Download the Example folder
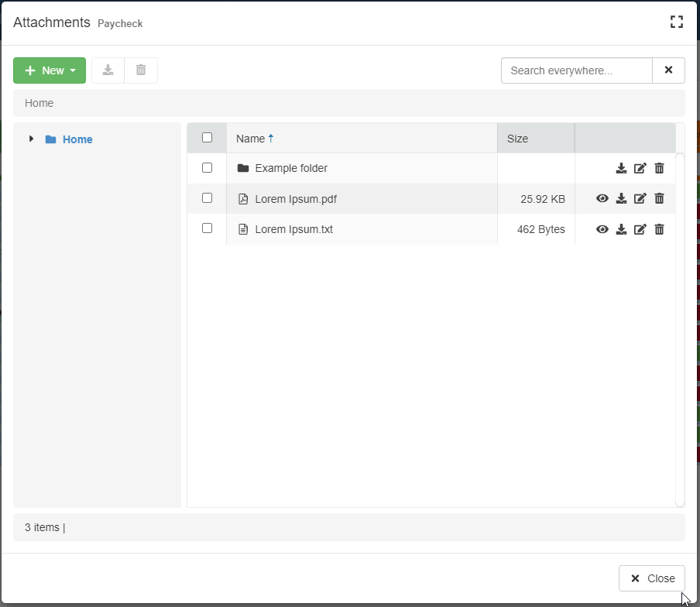The height and width of the screenshot is (607, 700). [621, 168]
